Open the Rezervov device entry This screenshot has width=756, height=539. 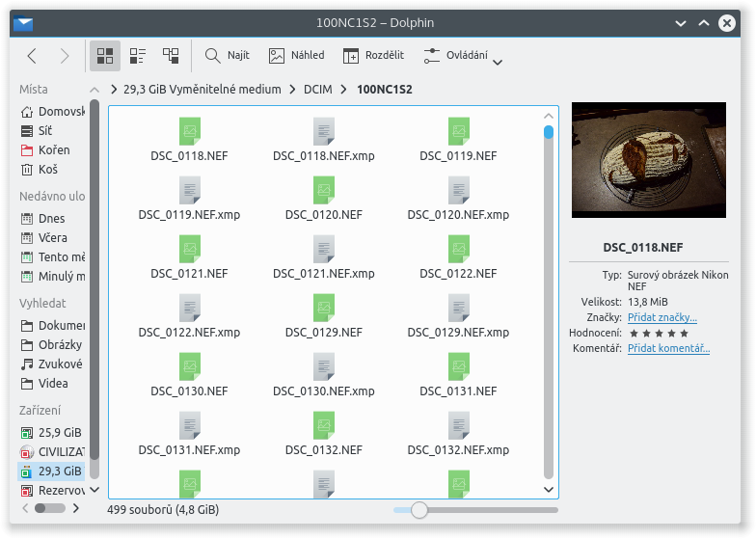pos(52,490)
